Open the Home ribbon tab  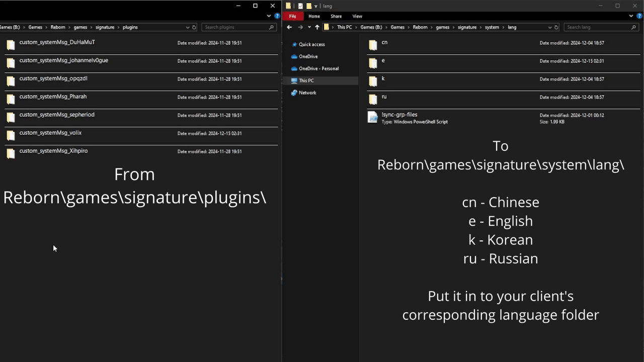coord(314,16)
